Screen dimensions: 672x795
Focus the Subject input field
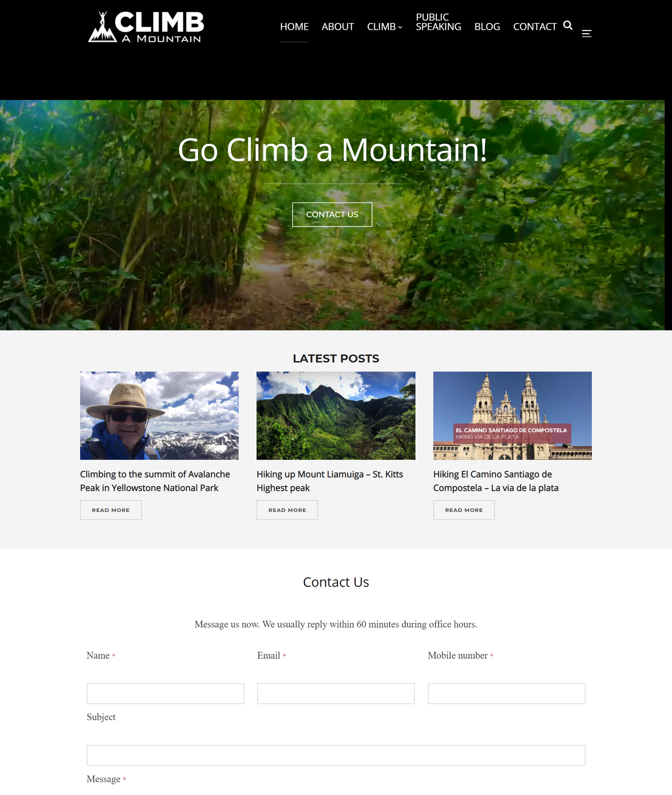[x=336, y=755]
